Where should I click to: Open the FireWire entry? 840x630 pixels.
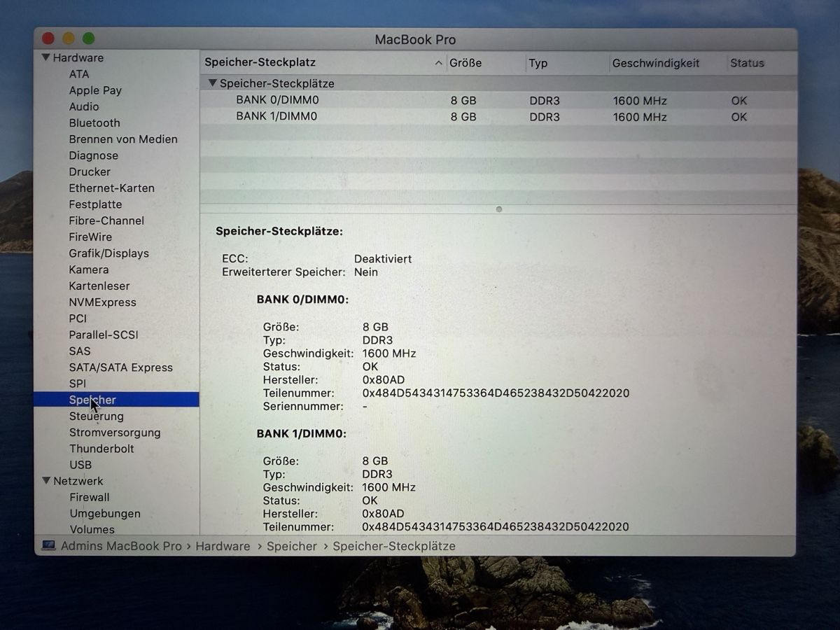pos(90,237)
